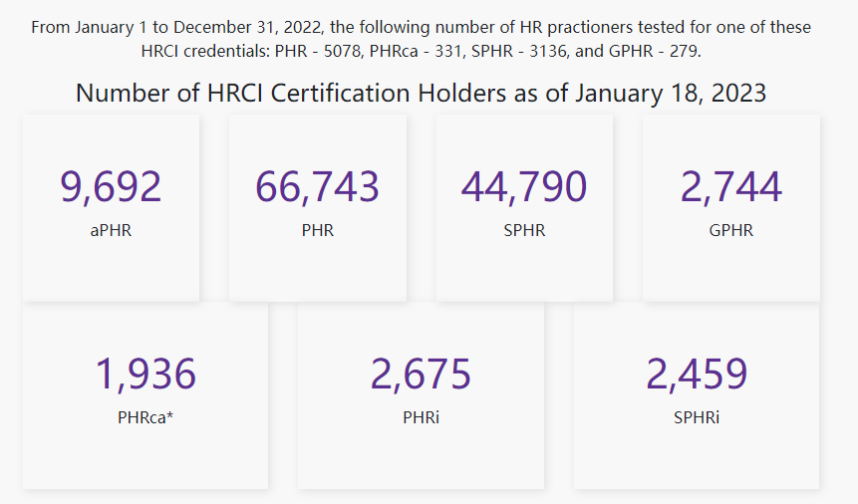Click the PHRca* label with asterisk
Screen dimensions: 858x504
[145, 417]
